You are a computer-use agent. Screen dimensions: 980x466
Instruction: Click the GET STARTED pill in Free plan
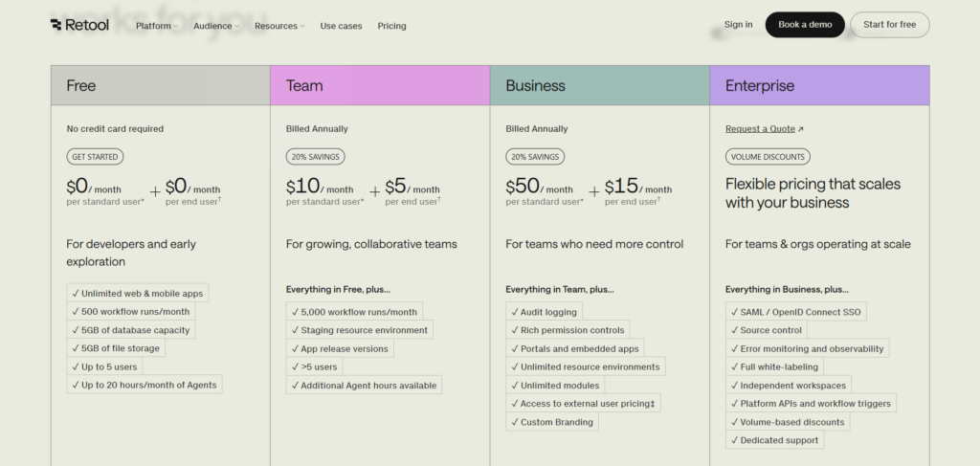pyautogui.click(x=95, y=156)
